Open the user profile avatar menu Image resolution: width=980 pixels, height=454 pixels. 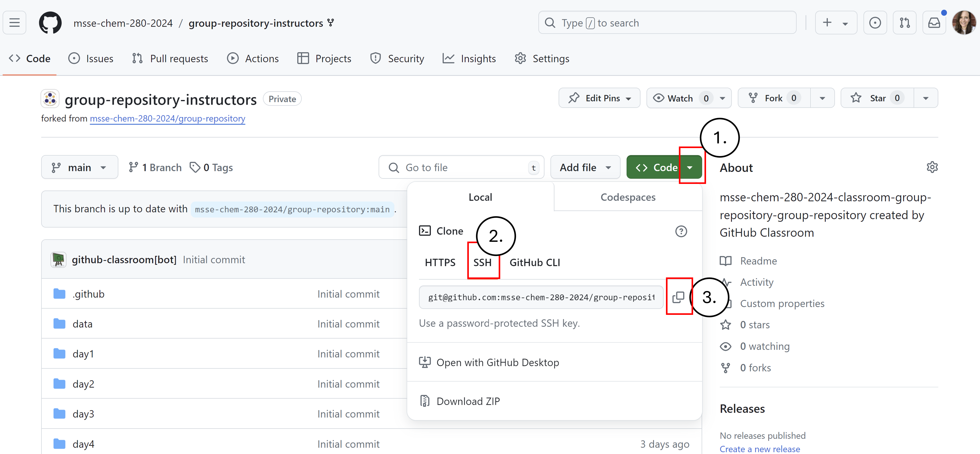pyautogui.click(x=964, y=23)
